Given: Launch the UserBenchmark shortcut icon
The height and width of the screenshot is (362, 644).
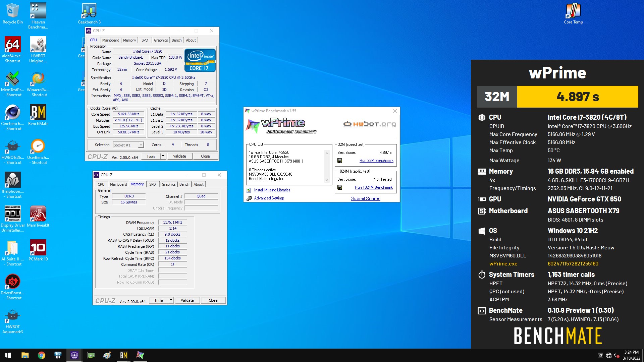Looking at the screenshot, I should click(x=38, y=151).
